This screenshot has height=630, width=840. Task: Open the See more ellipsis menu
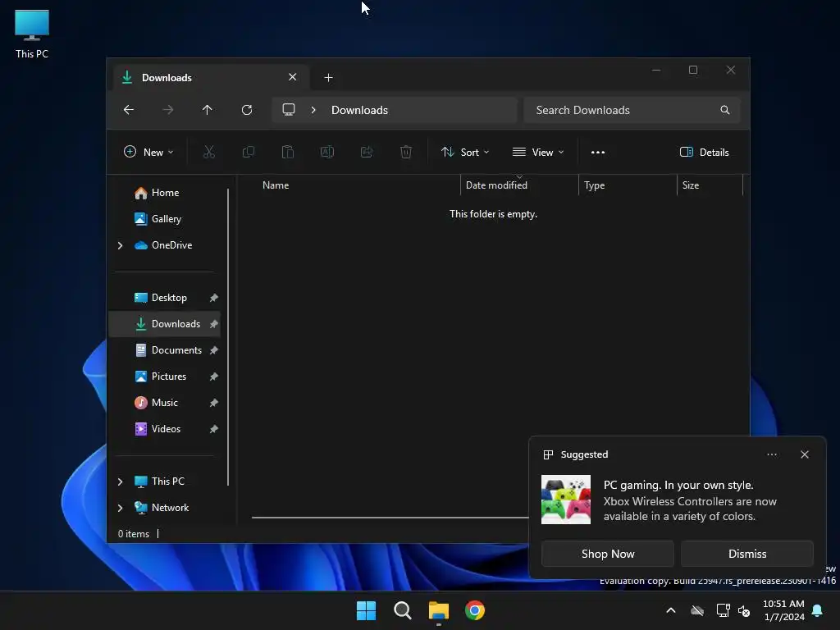598,152
